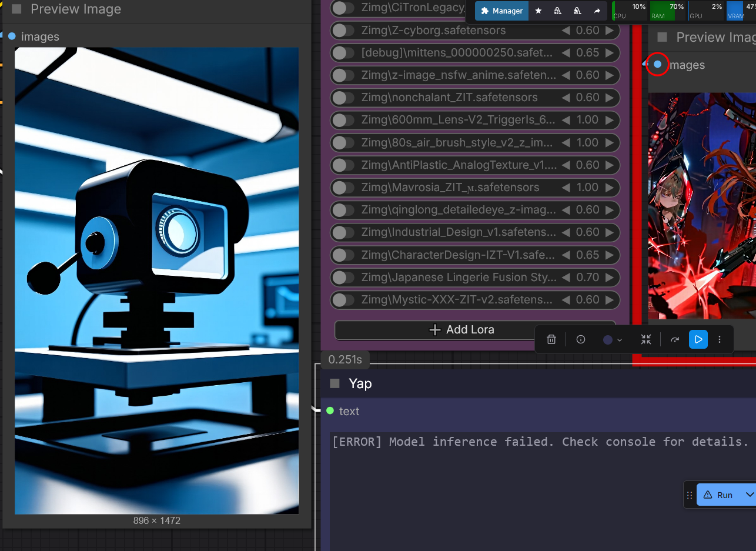Enable the Zimg\nonchalant_ZIT LoRA switch
The image size is (756, 551).
[x=343, y=98]
